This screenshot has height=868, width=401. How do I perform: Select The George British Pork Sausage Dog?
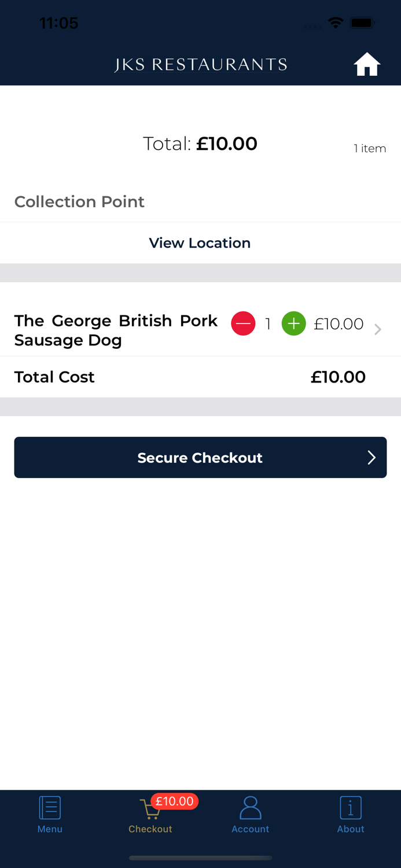coord(116,330)
